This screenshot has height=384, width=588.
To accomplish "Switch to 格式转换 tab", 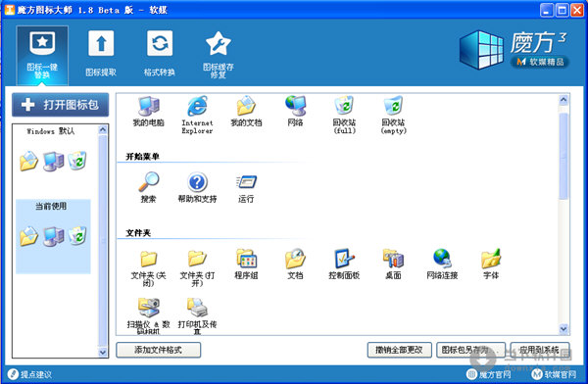I will pos(160,55).
